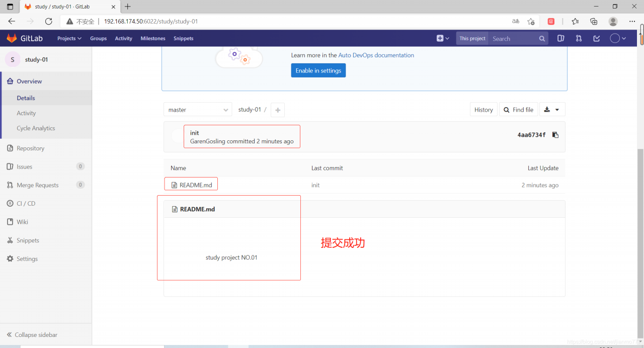
Task: Open the Groups menu
Action: point(98,38)
